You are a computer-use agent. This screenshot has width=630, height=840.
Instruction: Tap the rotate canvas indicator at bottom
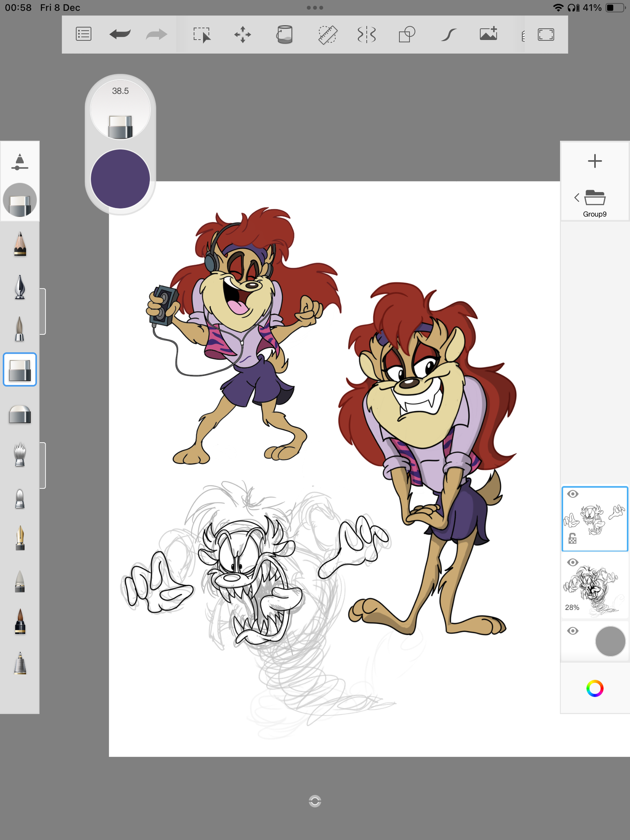(315, 801)
